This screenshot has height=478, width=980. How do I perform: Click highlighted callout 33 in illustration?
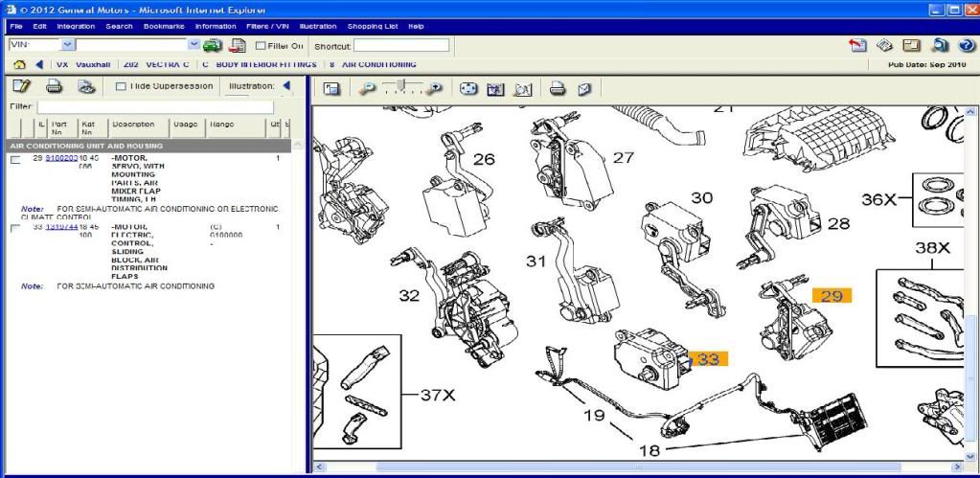click(x=708, y=358)
